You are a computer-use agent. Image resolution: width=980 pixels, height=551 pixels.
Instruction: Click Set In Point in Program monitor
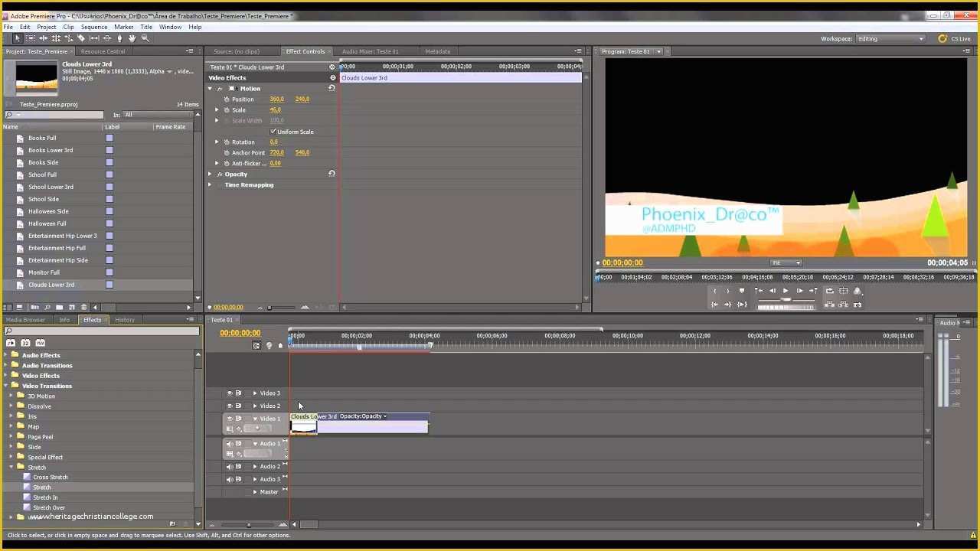coord(714,290)
